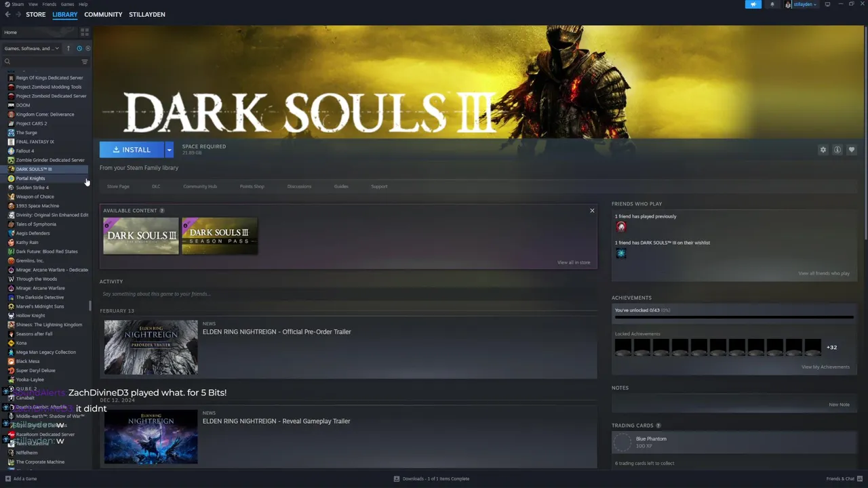868x488 pixels.
Task: Open the Dark Souls III settings gear
Action: tap(823, 150)
